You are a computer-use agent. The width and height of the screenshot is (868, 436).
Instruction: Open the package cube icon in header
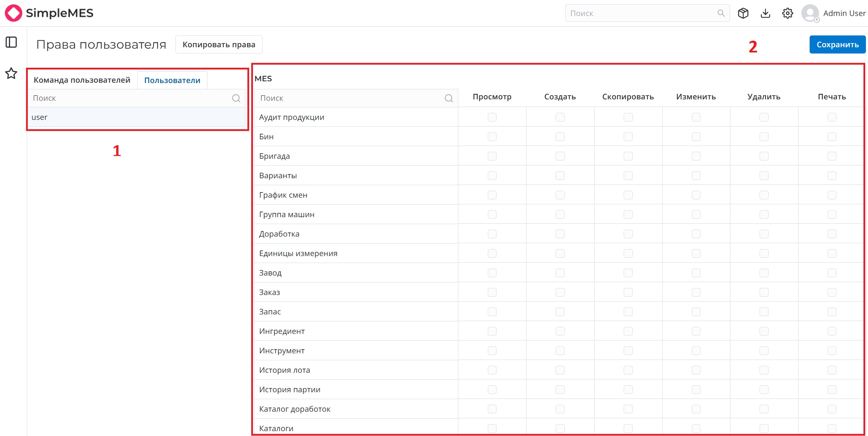tap(743, 13)
